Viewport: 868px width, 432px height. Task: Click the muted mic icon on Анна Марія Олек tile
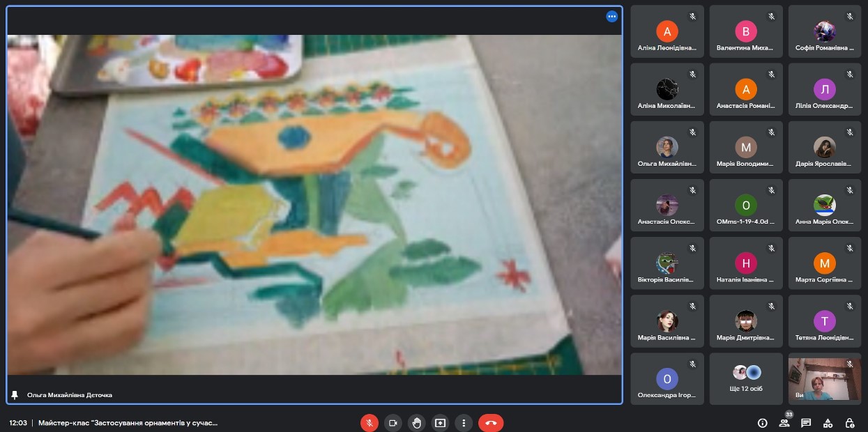851,189
